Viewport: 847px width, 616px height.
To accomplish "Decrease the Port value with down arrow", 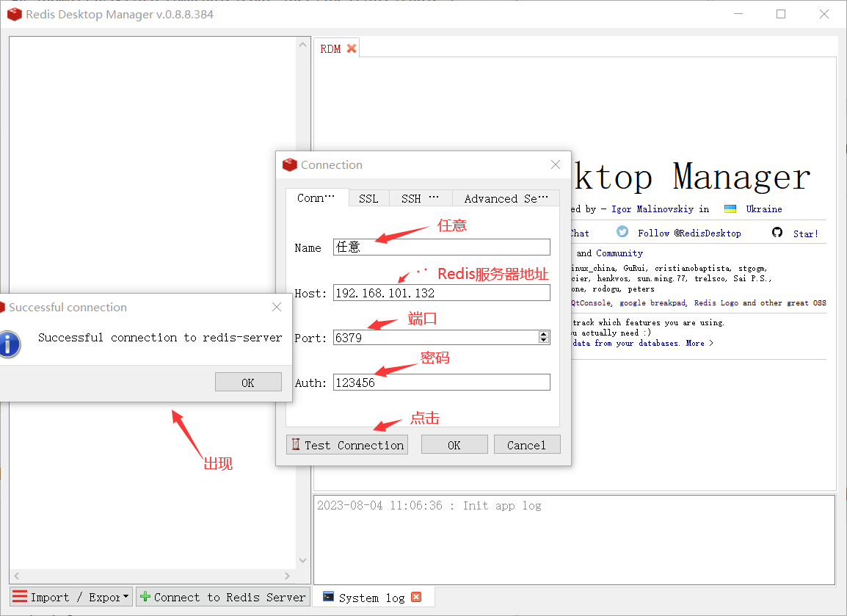I will (x=544, y=341).
